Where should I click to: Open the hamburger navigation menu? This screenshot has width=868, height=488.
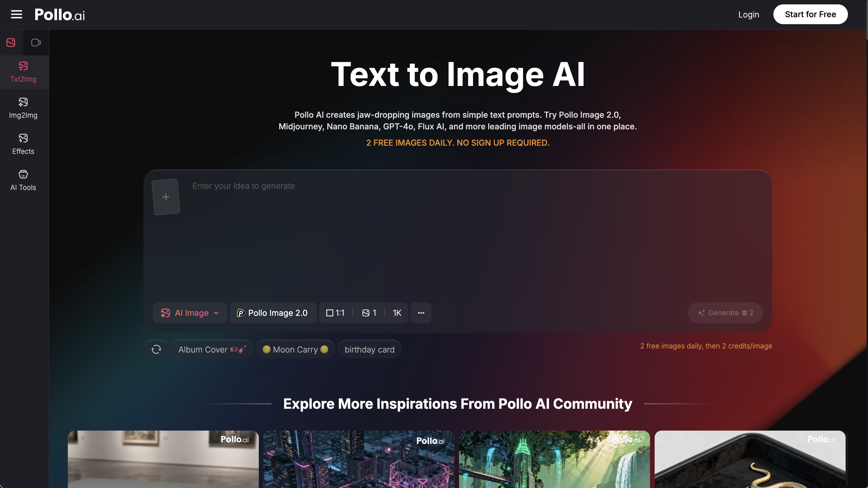click(x=16, y=14)
